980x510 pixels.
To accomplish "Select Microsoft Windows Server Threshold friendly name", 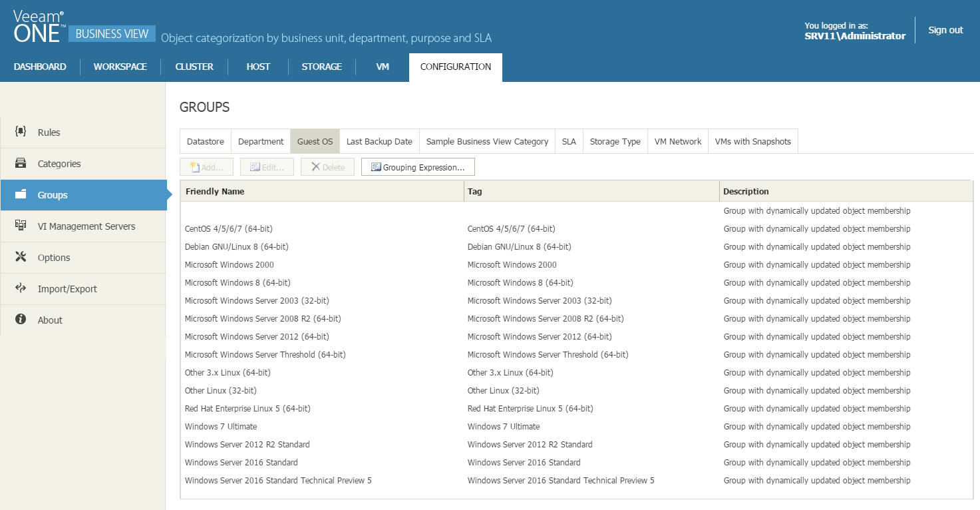I will 265,354.
